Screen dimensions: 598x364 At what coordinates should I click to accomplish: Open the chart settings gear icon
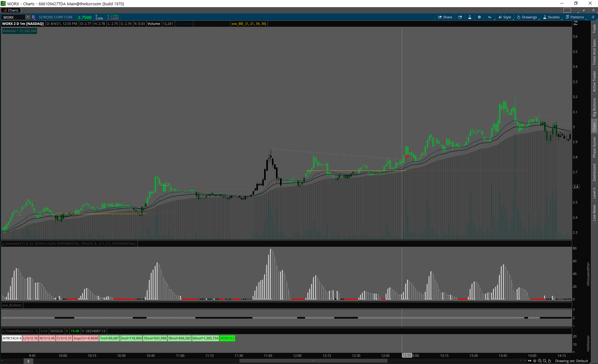pos(479,17)
